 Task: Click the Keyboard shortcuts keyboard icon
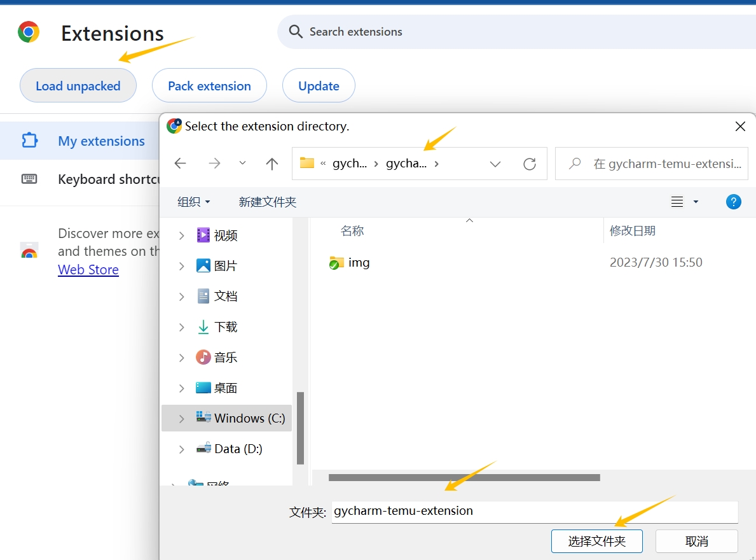point(29,179)
